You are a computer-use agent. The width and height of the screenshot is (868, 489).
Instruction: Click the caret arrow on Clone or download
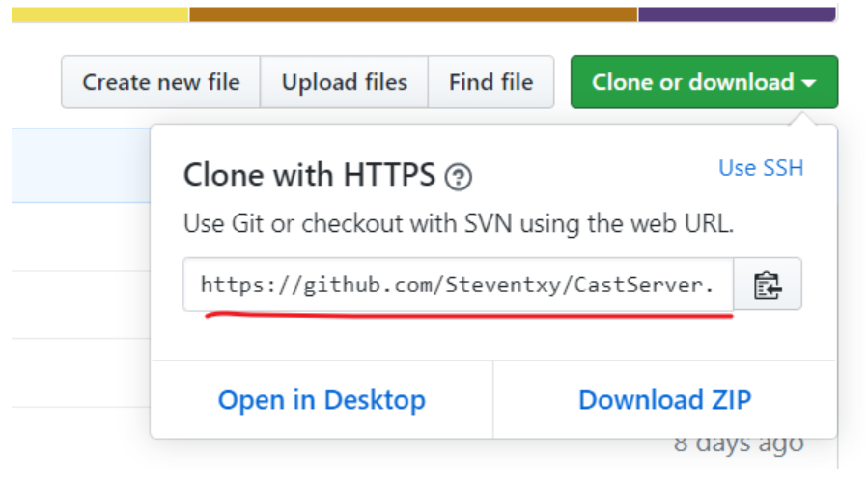tap(809, 83)
